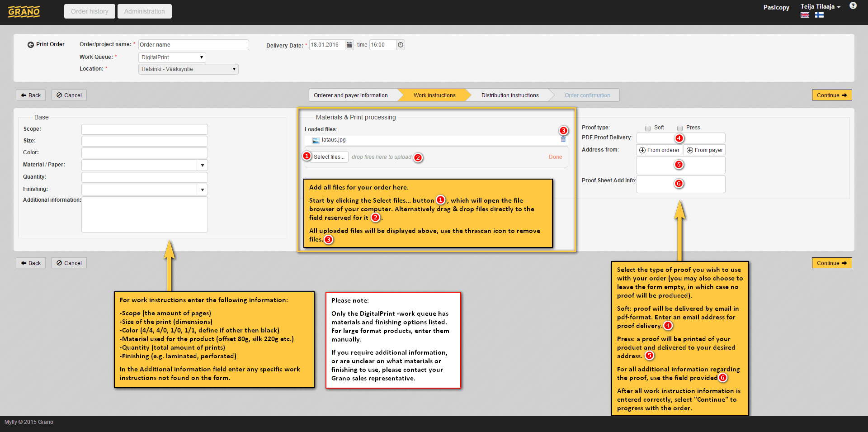The width and height of the screenshot is (868, 432).
Task: Go to Distribution instructions step
Action: pos(509,95)
